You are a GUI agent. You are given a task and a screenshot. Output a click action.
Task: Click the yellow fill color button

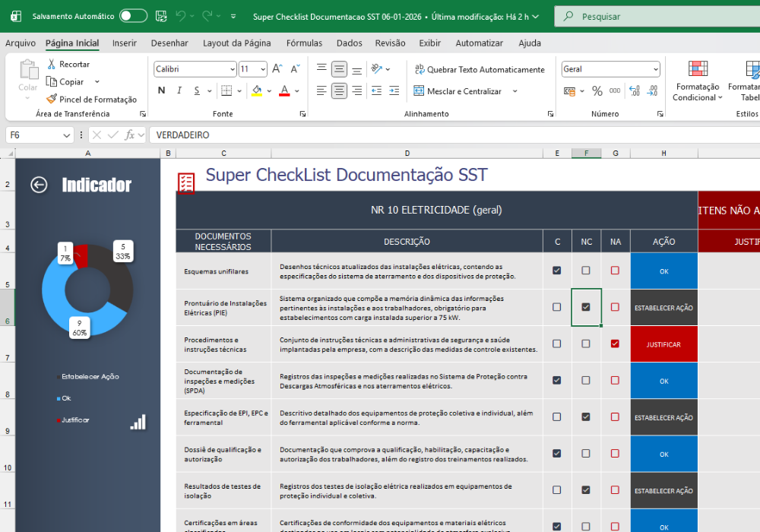(257, 90)
